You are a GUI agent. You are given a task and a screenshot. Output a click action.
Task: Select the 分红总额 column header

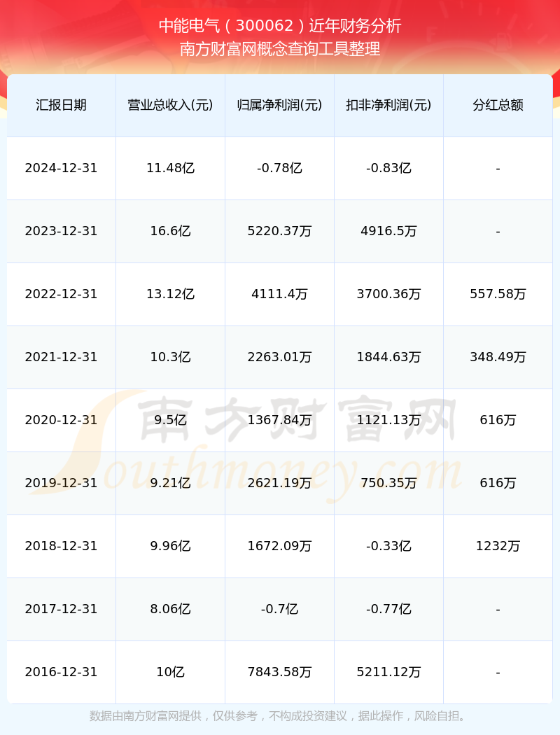(498, 105)
